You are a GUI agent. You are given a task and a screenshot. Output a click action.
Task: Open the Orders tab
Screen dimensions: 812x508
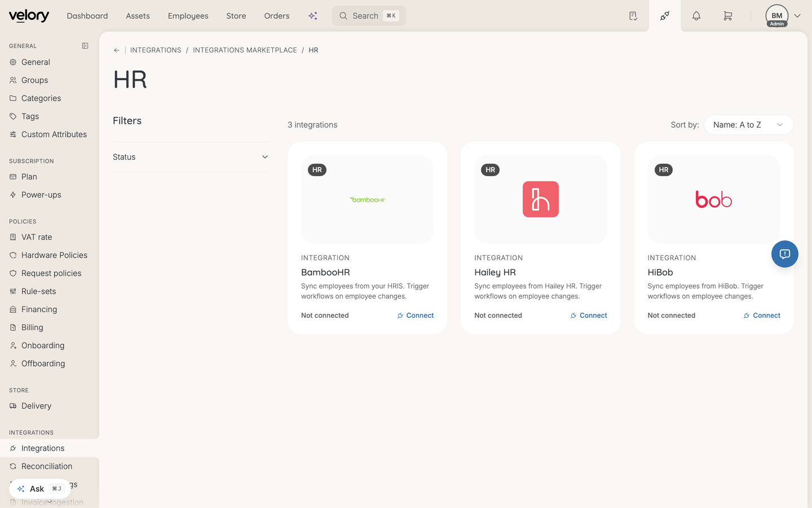pyautogui.click(x=277, y=16)
